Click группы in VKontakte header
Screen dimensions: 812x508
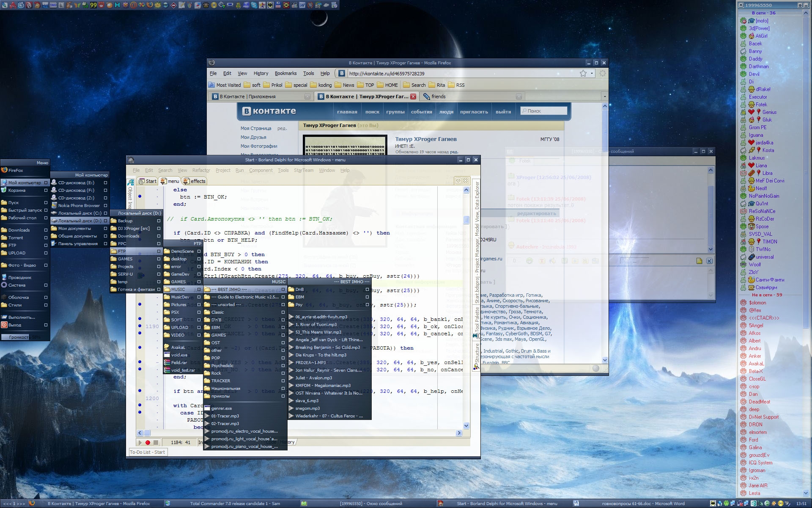(395, 112)
